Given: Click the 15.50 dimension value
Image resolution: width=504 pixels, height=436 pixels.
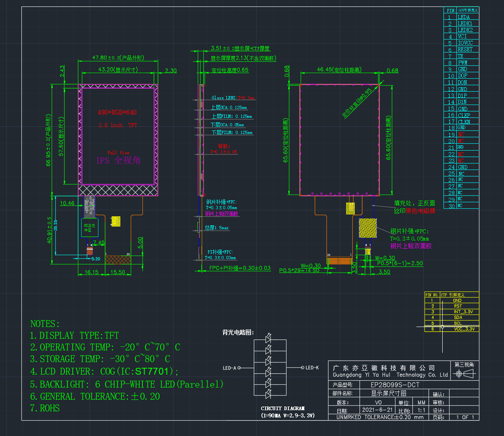Looking at the screenshot, I should 118,272.
